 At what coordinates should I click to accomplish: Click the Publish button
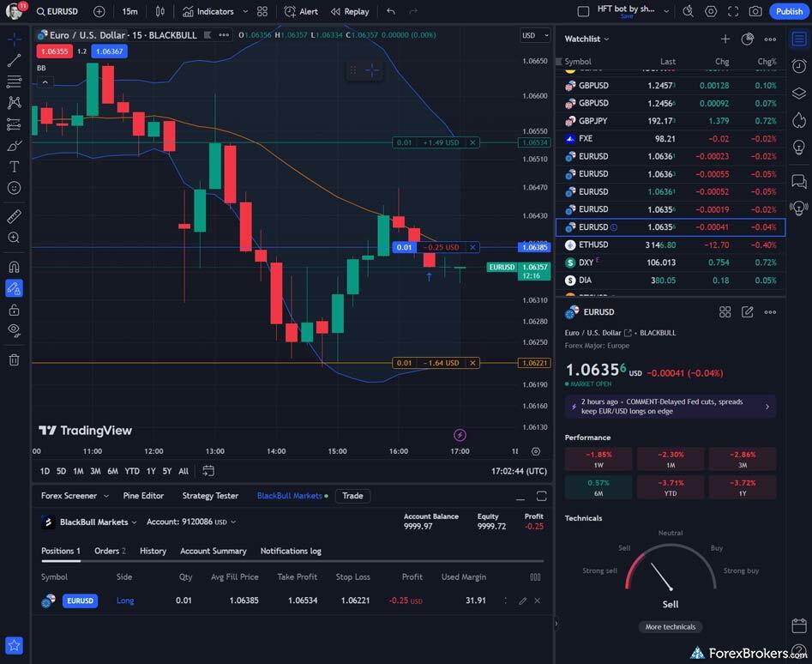[789, 11]
